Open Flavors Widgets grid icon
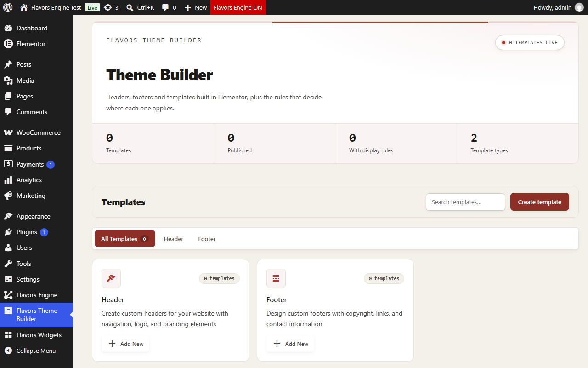Screen dimensions: 588x368 pyautogui.click(x=8, y=335)
